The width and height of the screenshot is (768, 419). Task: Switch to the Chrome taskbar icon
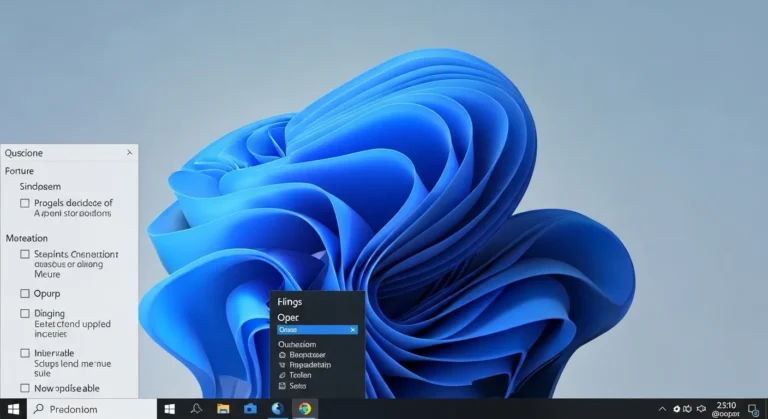[305, 408]
